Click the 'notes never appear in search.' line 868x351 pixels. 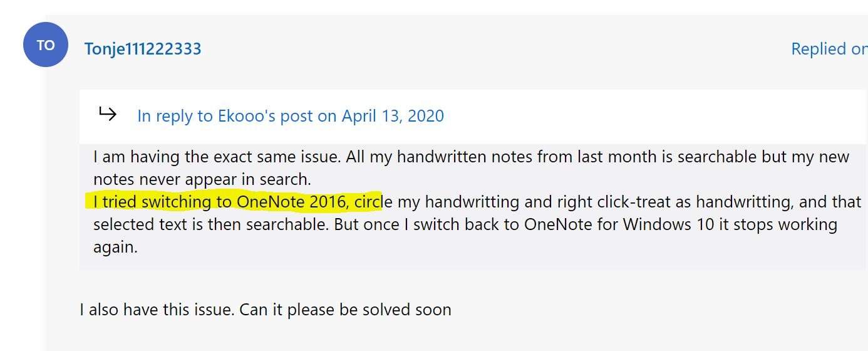coord(202,179)
